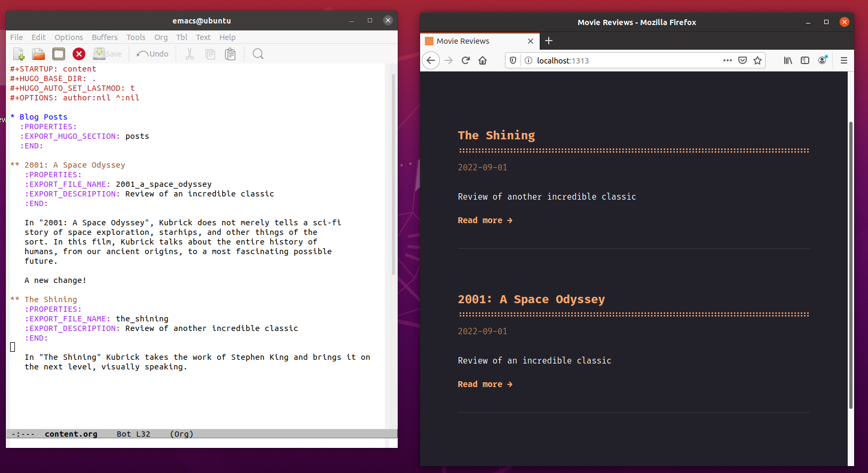Open the Tbl menu in Emacs
The image size is (868, 473).
pyautogui.click(x=182, y=37)
